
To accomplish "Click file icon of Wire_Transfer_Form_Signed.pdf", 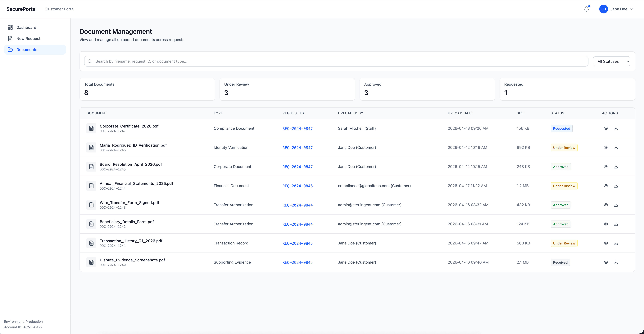I will (x=91, y=205).
